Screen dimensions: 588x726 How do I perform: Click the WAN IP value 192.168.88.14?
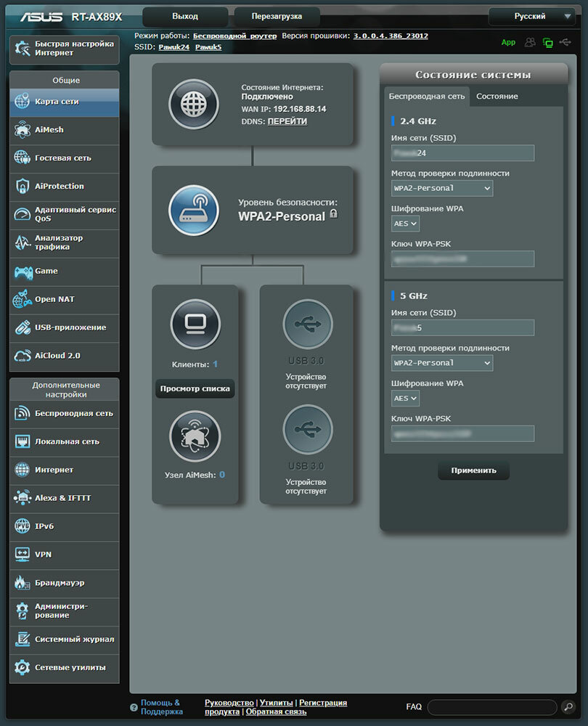coord(300,110)
